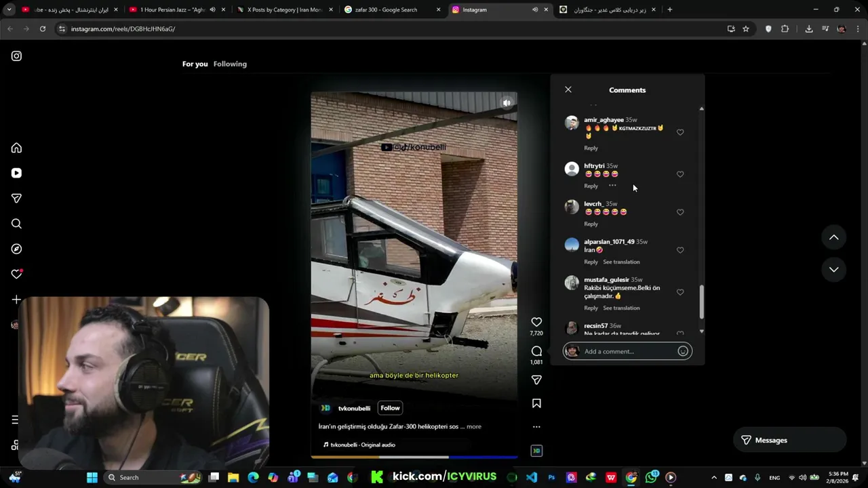The height and width of the screenshot is (488, 868).
Task: Like hftrytri's comment
Action: tap(680, 174)
